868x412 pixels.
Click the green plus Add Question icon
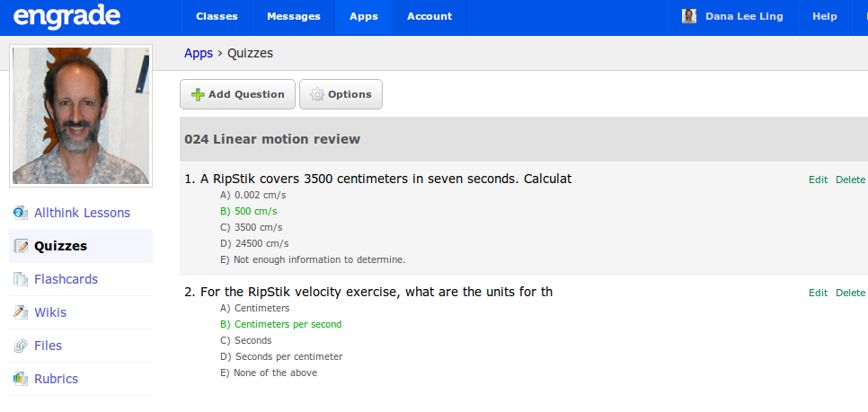click(x=198, y=94)
